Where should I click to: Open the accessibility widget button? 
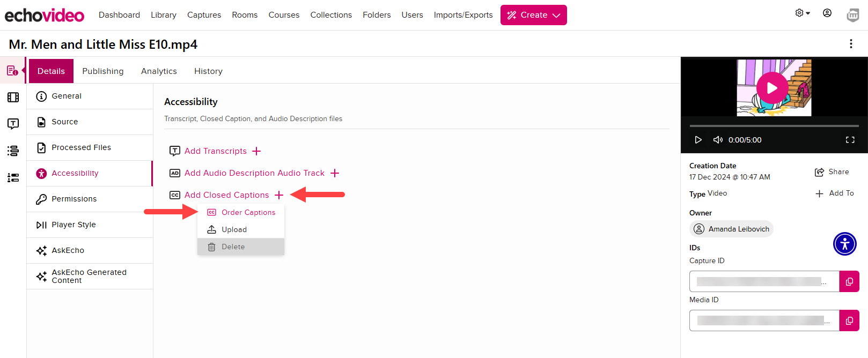point(844,244)
